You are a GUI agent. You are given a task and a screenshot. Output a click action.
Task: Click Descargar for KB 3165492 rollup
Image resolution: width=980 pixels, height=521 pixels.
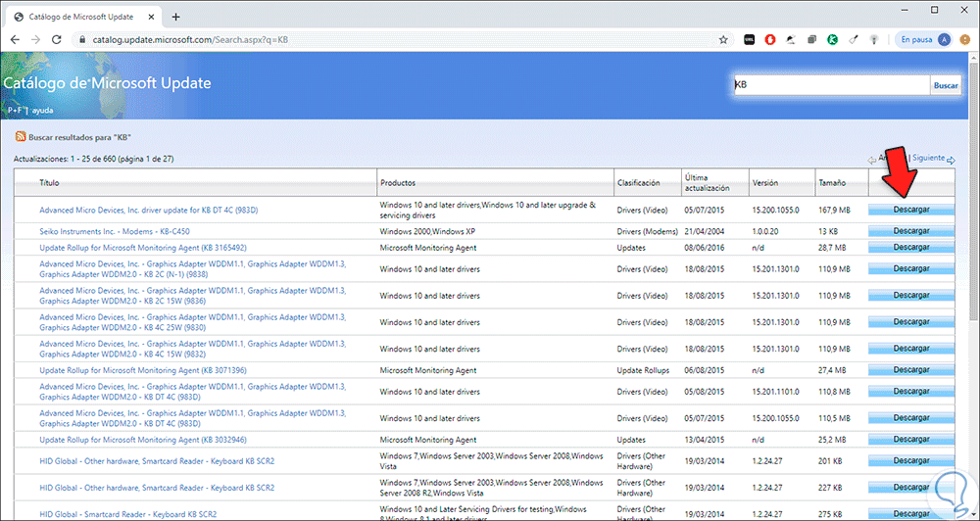[x=911, y=248]
